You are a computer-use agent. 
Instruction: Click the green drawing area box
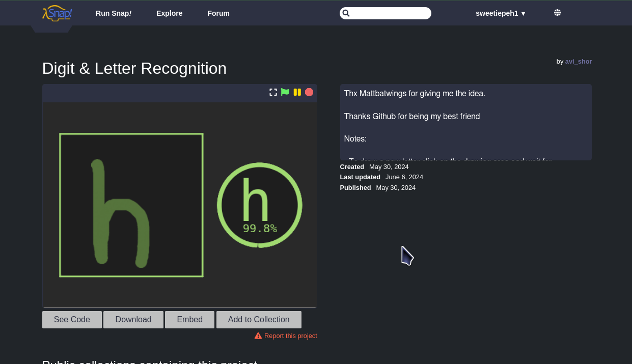pos(131,205)
